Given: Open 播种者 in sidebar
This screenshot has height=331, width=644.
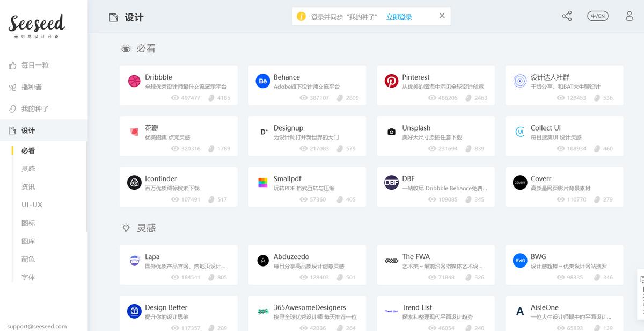Looking at the screenshot, I should coord(32,87).
